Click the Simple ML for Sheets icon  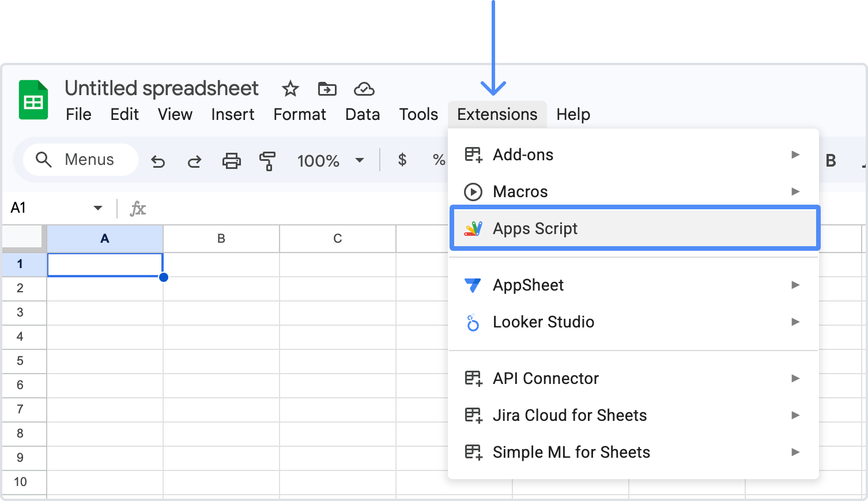pyautogui.click(x=474, y=452)
